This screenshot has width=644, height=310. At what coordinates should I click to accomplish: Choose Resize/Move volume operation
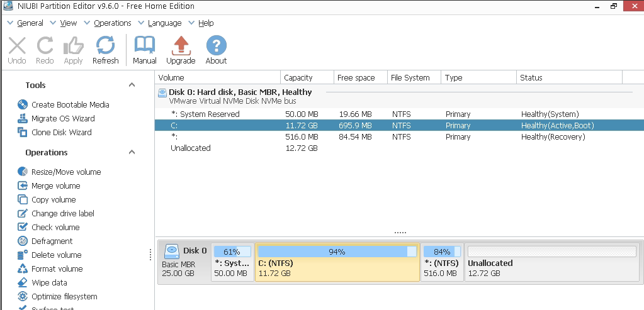(x=66, y=172)
